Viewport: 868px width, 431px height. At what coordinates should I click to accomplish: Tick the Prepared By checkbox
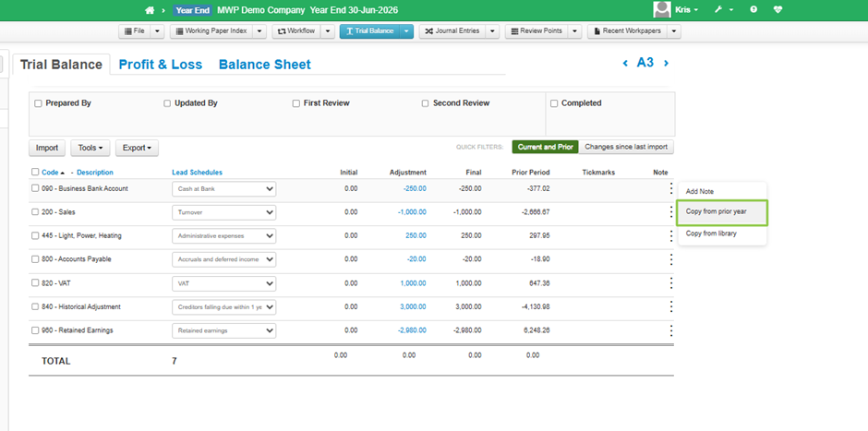38,103
